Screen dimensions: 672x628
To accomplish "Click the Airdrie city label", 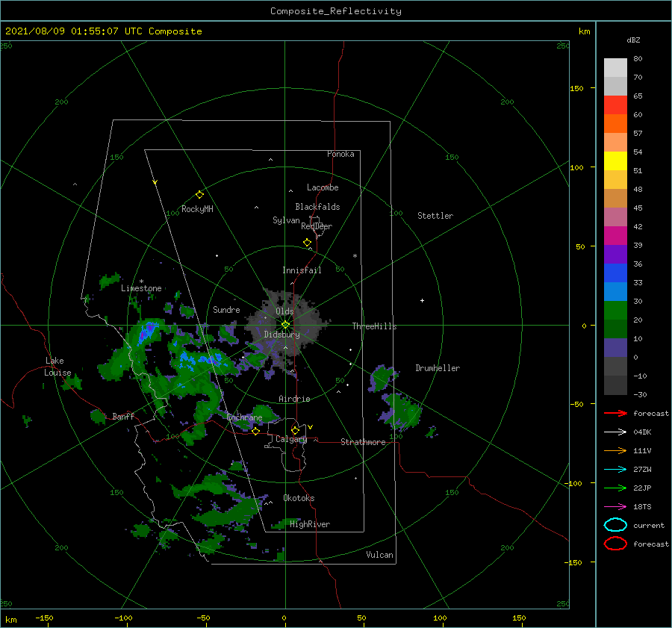I will pyautogui.click(x=294, y=399).
